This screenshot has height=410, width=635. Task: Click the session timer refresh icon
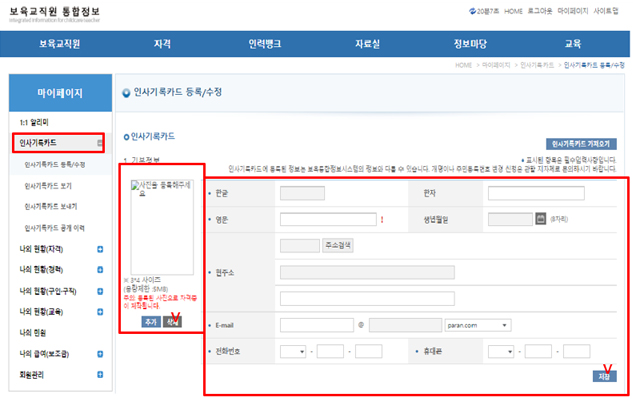(x=472, y=11)
